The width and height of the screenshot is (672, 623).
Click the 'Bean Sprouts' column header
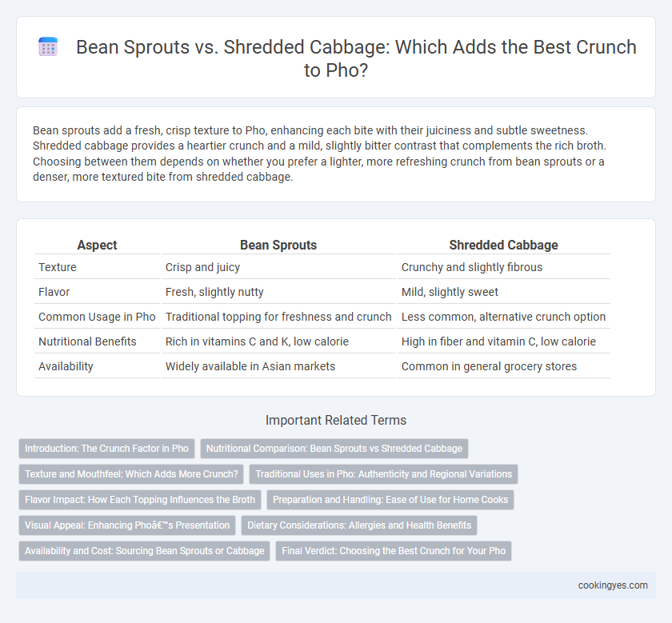coord(278,245)
